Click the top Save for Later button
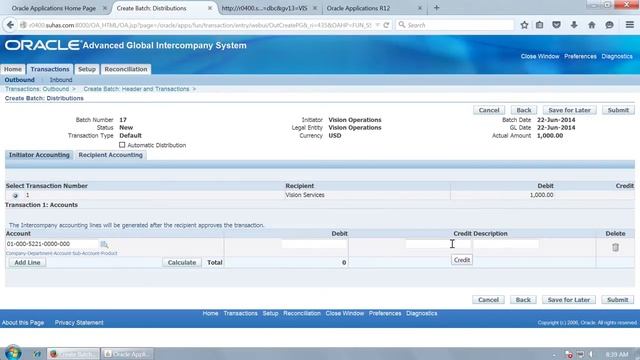 click(x=569, y=110)
